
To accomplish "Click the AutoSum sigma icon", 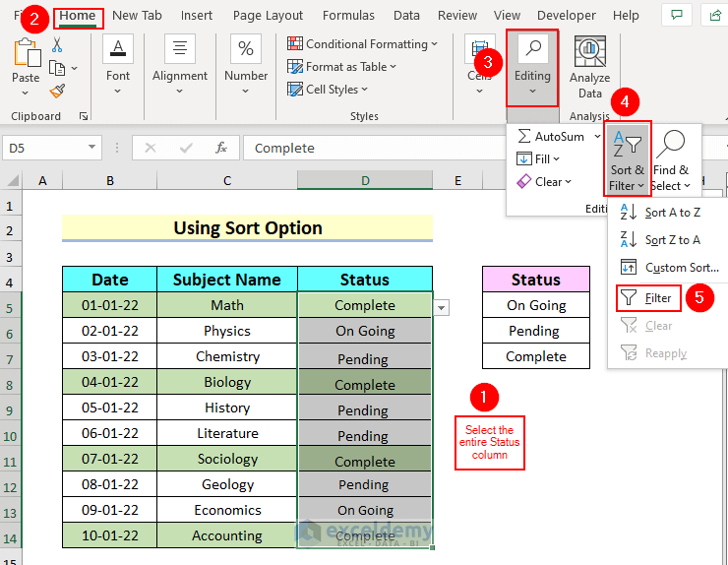I will (523, 136).
